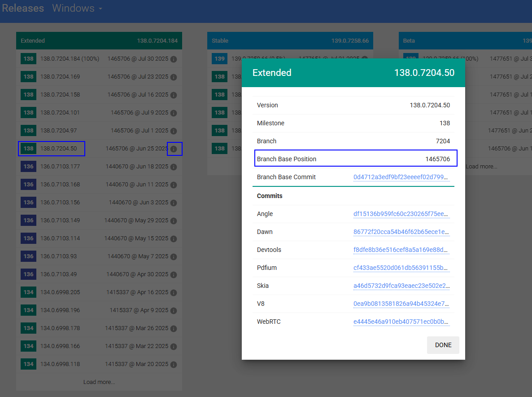The image size is (532, 397).
Task: Click info icon beside 138.0.7204.50
Action: [174, 149]
